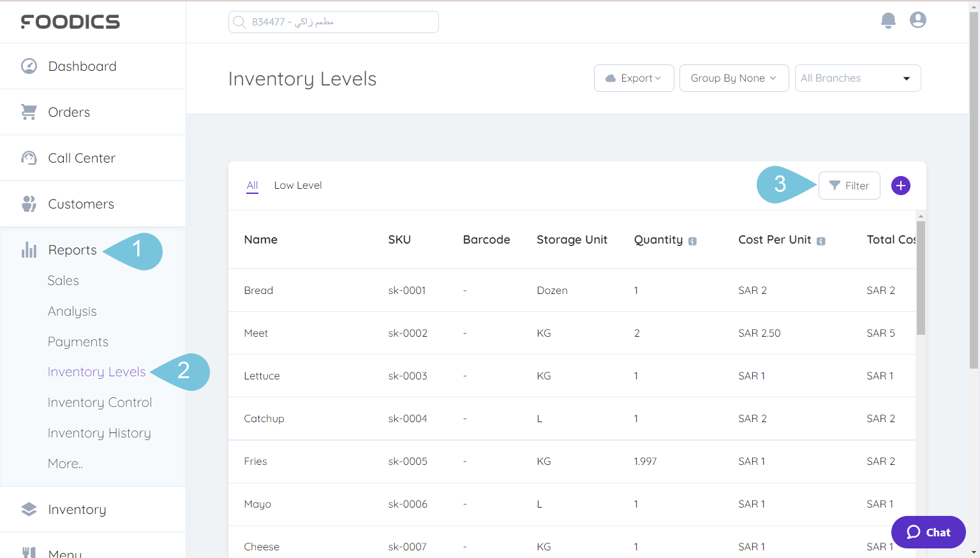Click the Quantity column info tooltip icon
Screen dimensions: 980x558
(693, 240)
